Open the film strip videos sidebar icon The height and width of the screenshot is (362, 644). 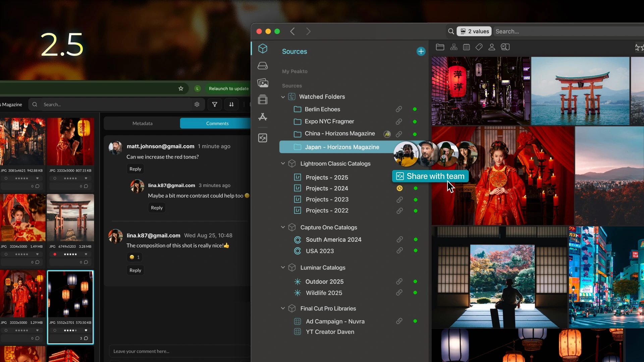[x=263, y=100]
